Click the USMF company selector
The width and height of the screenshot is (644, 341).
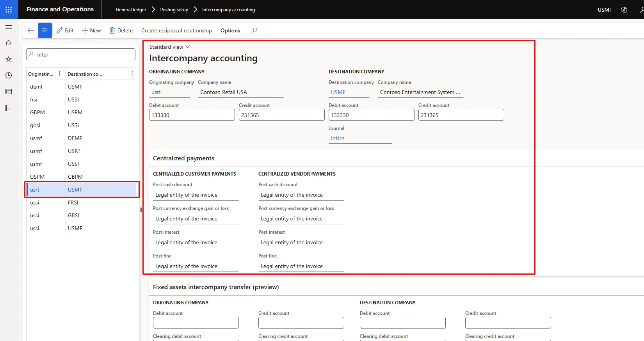tap(605, 10)
